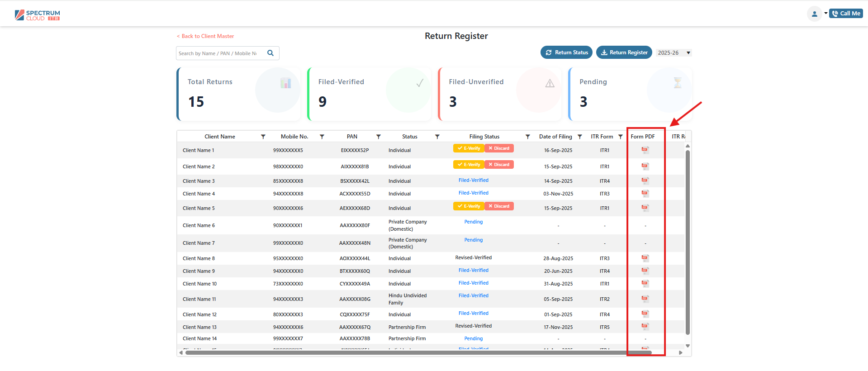Open filter for PAN column
This screenshot has width=868, height=371.
click(x=378, y=137)
